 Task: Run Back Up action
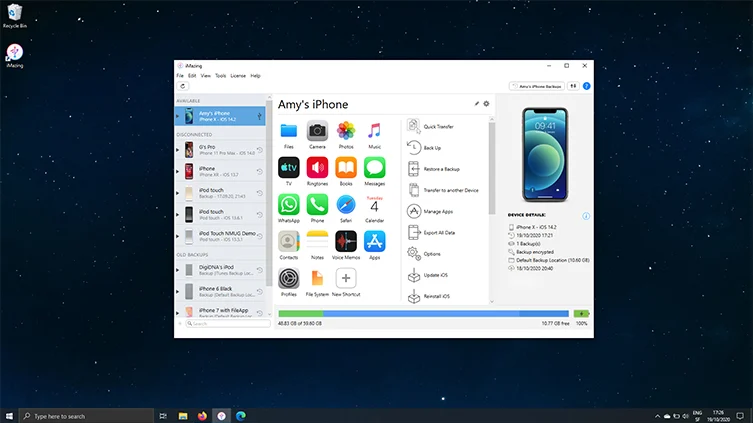pyautogui.click(x=424, y=148)
